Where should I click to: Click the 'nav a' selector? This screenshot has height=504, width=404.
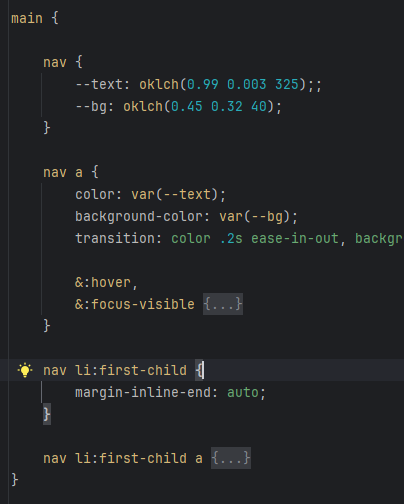63,173
